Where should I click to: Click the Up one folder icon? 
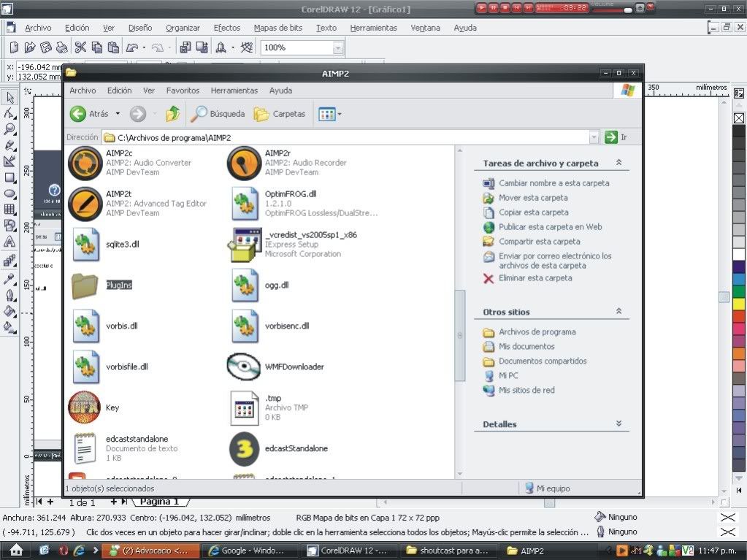coord(172,114)
